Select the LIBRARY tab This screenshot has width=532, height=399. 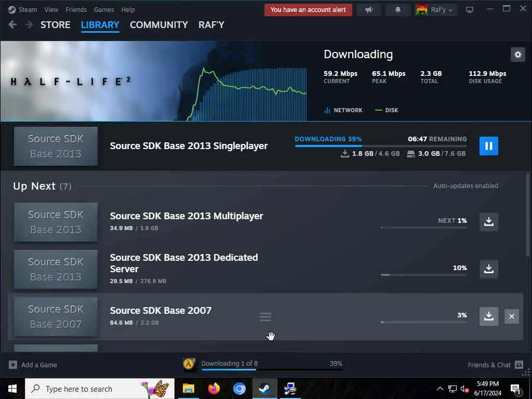click(100, 25)
